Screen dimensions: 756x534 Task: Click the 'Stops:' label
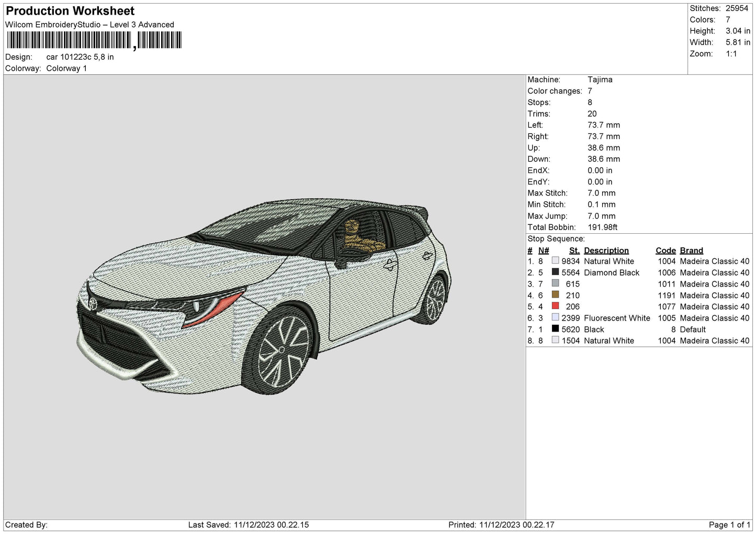[539, 103]
